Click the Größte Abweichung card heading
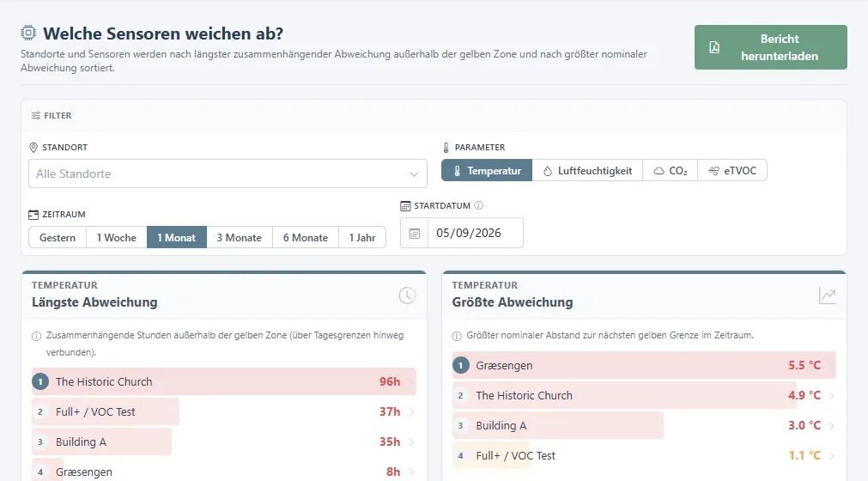 coord(513,302)
